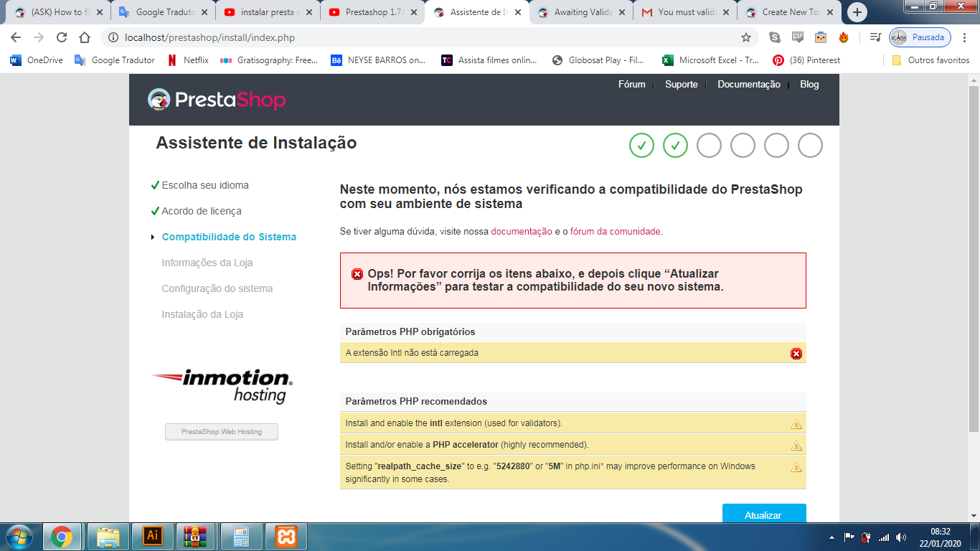Open WinRAR from the taskbar
The height and width of the screenshot is (551, 980).
click(195, 537)
